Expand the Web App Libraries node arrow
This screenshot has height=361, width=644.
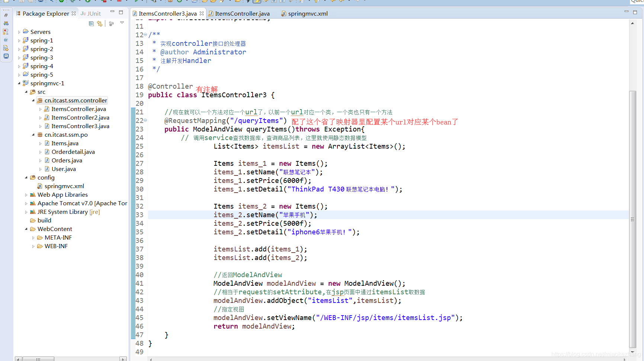[x=26, y=195]
